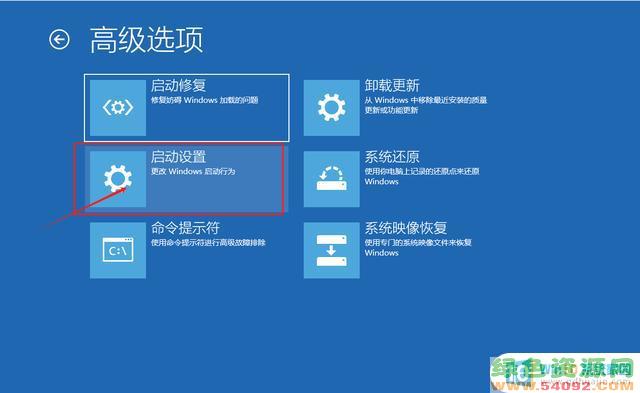Click the system image recovery icon (系统映像恢复)
Viewport: 640px width, 393px height.
pyautogui.click(x=331, y=250)
